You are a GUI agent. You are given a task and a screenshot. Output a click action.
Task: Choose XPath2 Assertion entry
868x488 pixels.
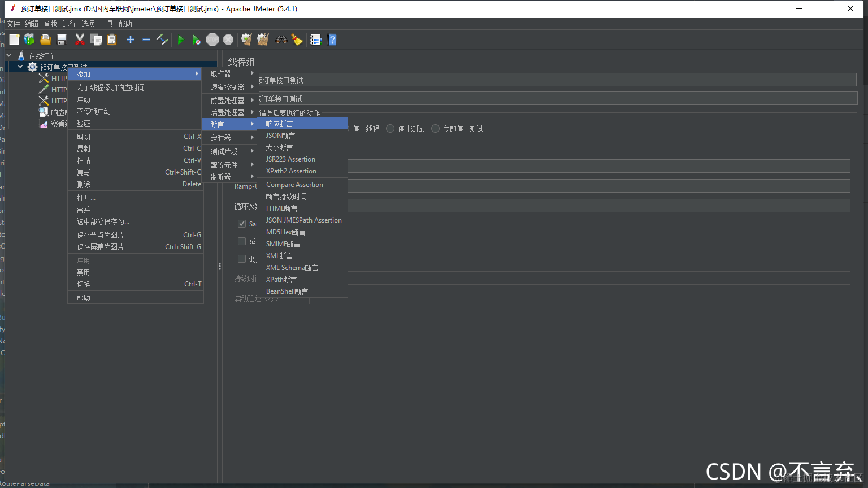click(302, 171)
